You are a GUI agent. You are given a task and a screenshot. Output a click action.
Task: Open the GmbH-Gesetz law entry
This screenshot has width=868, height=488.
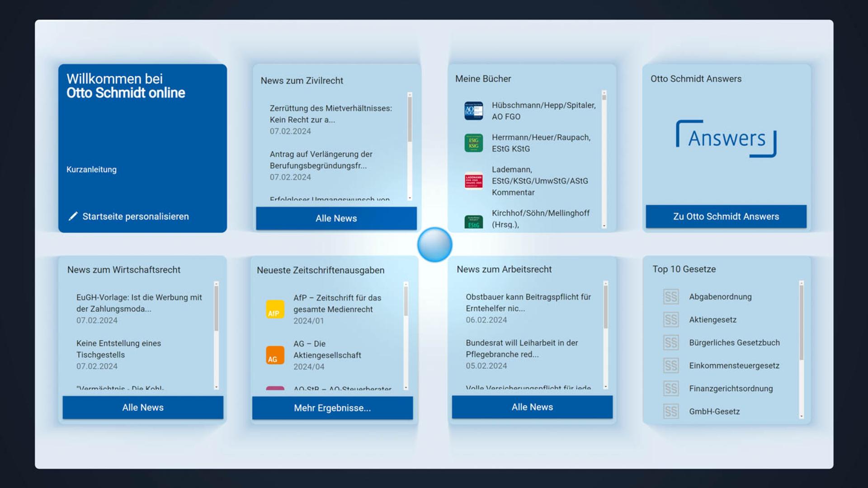pos(714,412)
